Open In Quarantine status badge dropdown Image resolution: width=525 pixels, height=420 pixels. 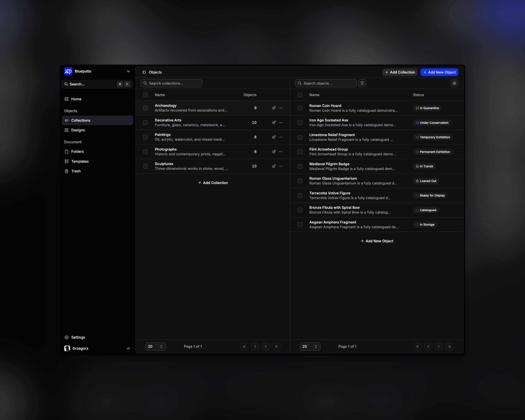427,108
